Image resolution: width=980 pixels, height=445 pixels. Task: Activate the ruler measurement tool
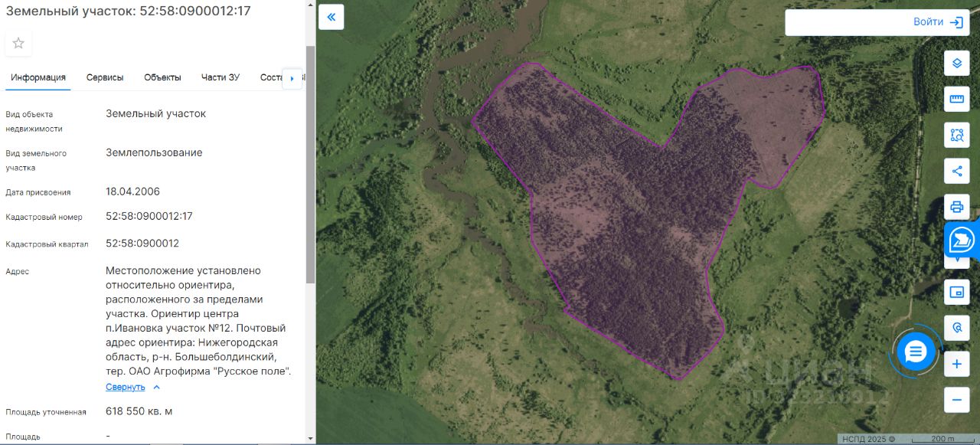coord(956,99)
